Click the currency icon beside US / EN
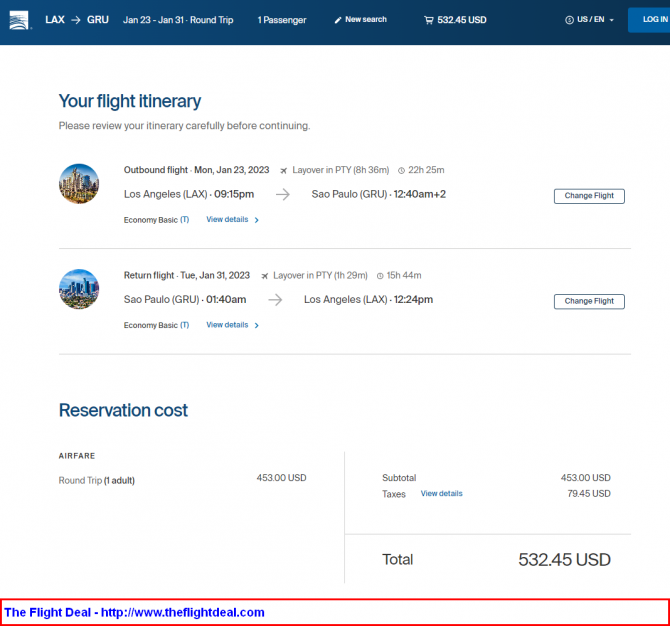670x626 pixels. [569, 20]
